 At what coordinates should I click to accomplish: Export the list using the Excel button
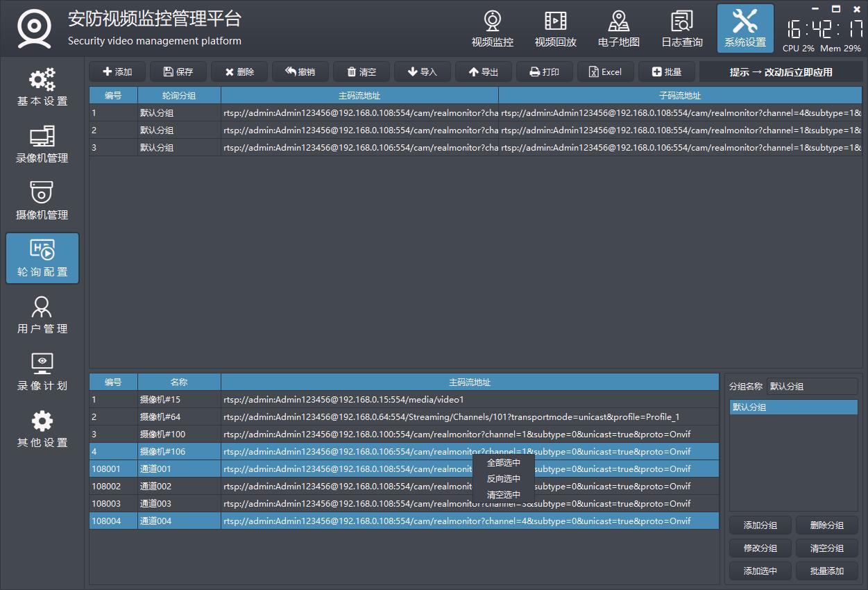click(x=605, y=72)
